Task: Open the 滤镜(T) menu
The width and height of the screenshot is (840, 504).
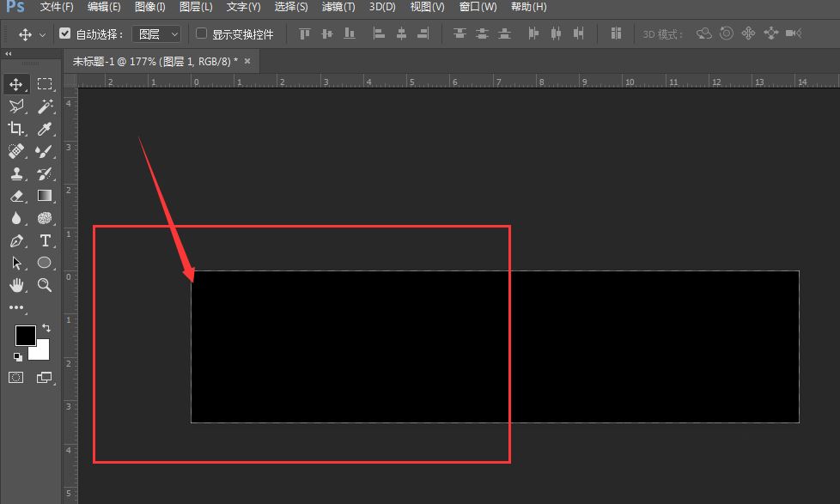Action: click(338, 7)
